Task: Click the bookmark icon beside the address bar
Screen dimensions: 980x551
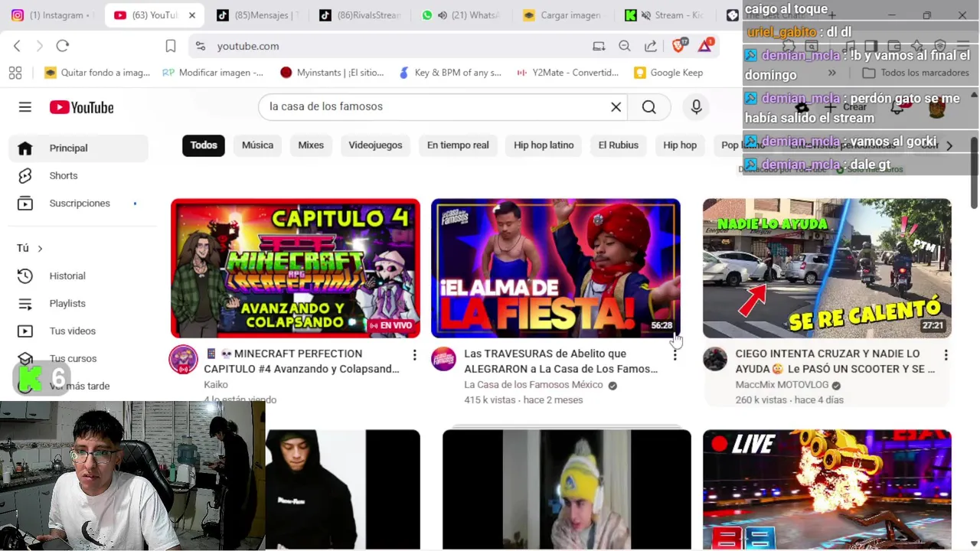Action: (x=171, y=46)
